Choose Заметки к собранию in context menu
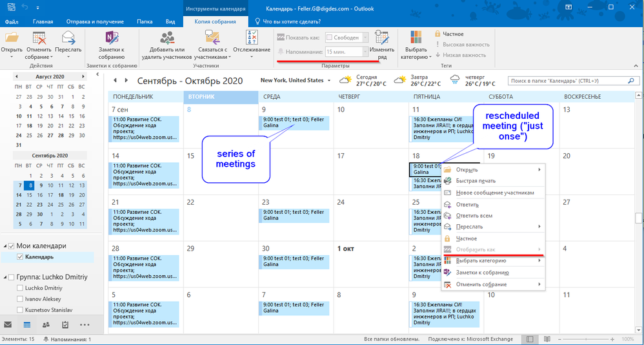This screenshot has height=345, width=644. (x=493, y=273)
